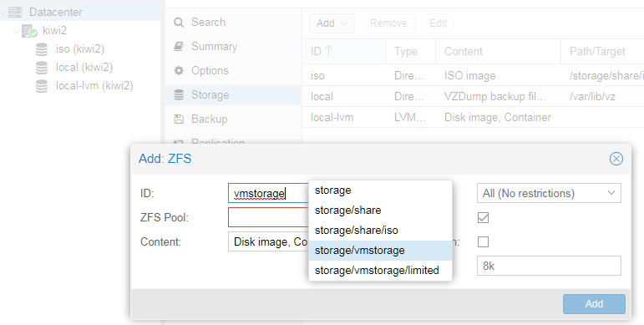Image resolution: width=644 pixels, height=325 pixels.
Task: Select iso (kiwi2) in the tree
Action: [x=80, y=49]
